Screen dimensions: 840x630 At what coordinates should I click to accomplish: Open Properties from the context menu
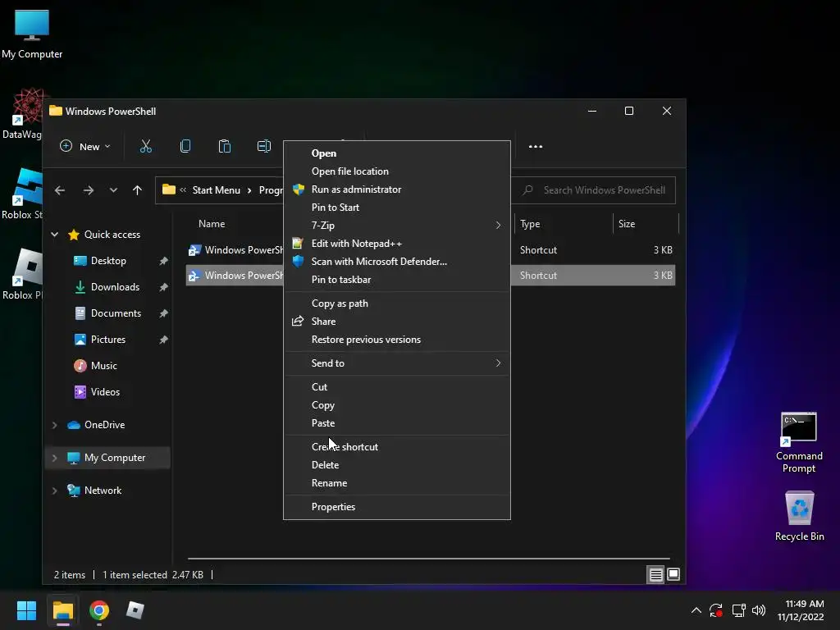pos(396,507)
